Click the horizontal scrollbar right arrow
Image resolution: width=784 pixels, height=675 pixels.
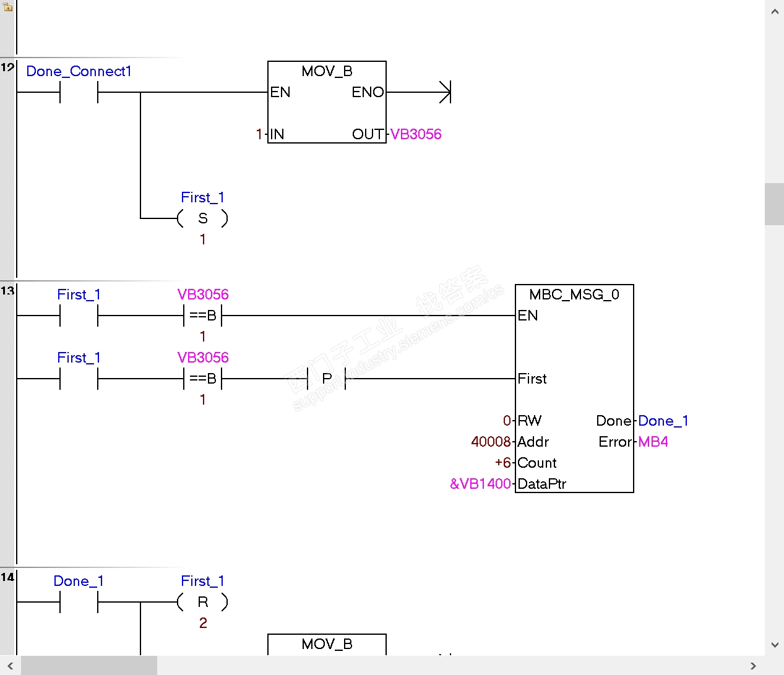(x=753, y=666)
